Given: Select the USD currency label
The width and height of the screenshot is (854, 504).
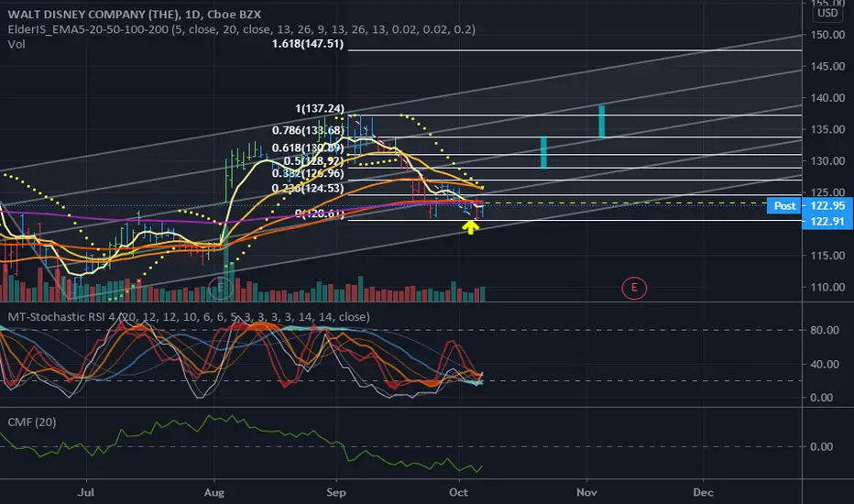Looking at the screenshot, I should (827, 13).
